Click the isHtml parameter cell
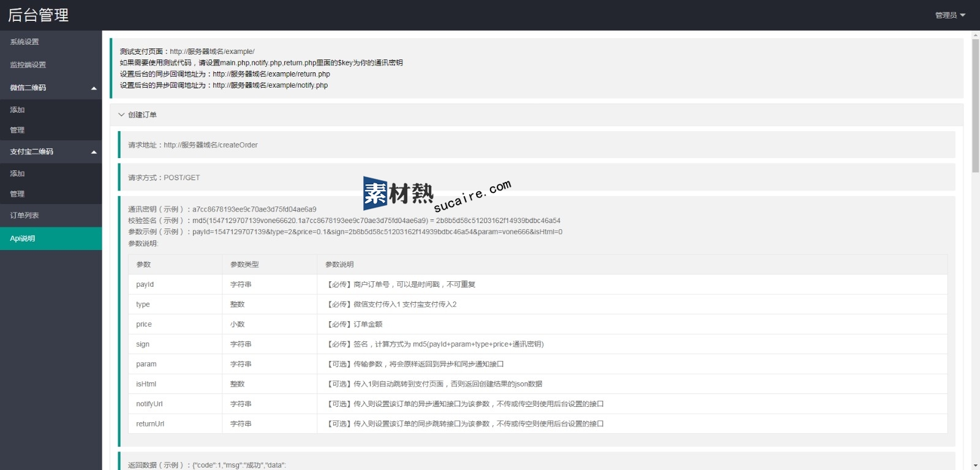This screenshot has width=980, height=470. click(x=175, y=384)
